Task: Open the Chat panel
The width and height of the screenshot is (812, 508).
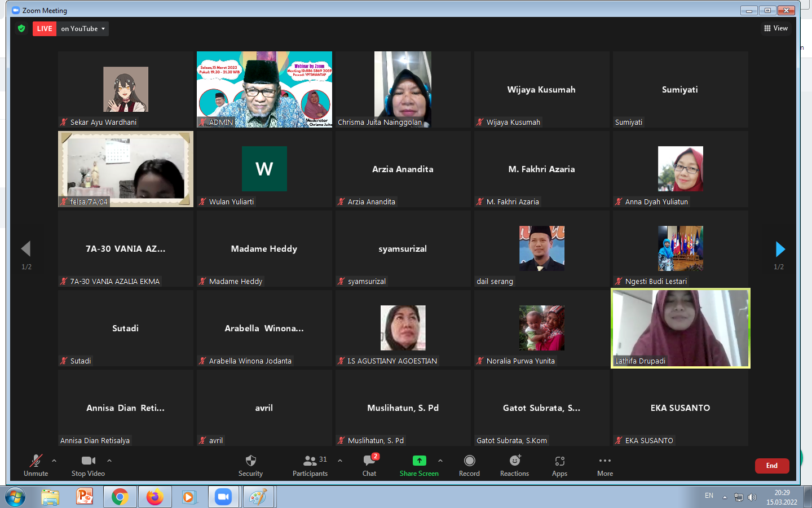Action: [369, 466]
